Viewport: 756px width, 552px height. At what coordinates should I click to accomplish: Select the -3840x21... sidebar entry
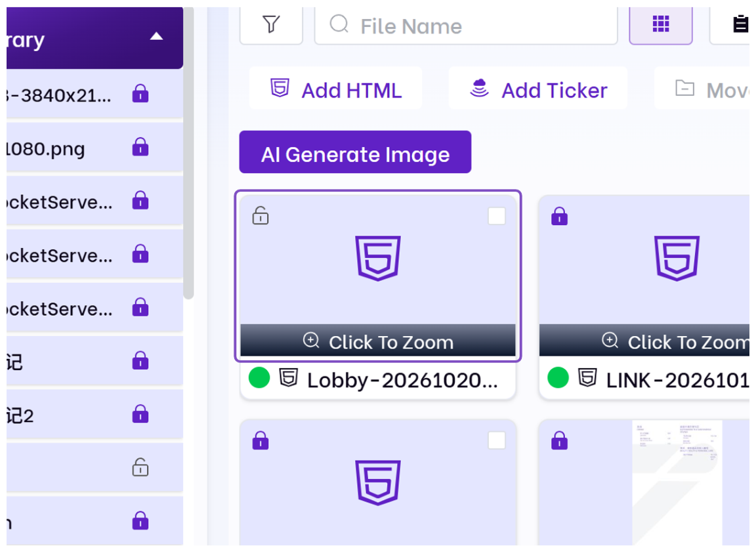click(x=94, y=95)
